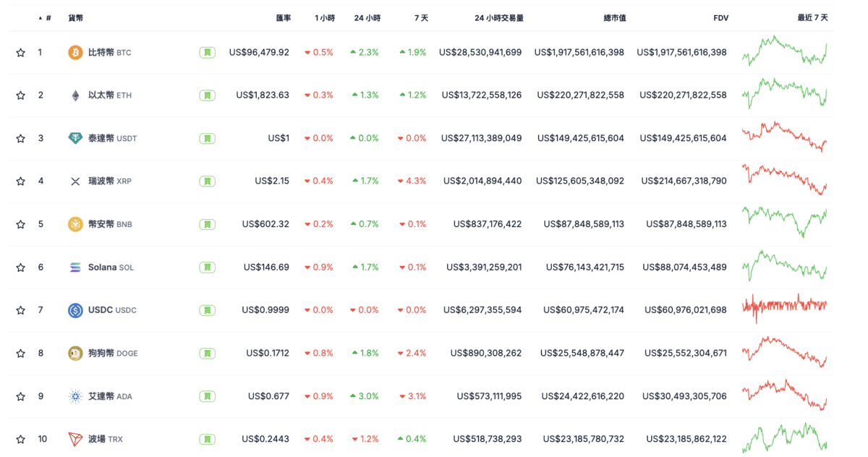Sort by the 24 小時交易量 column header
Image resolution: width=868 pixels, height=457 pixels.
coord(499,17)
